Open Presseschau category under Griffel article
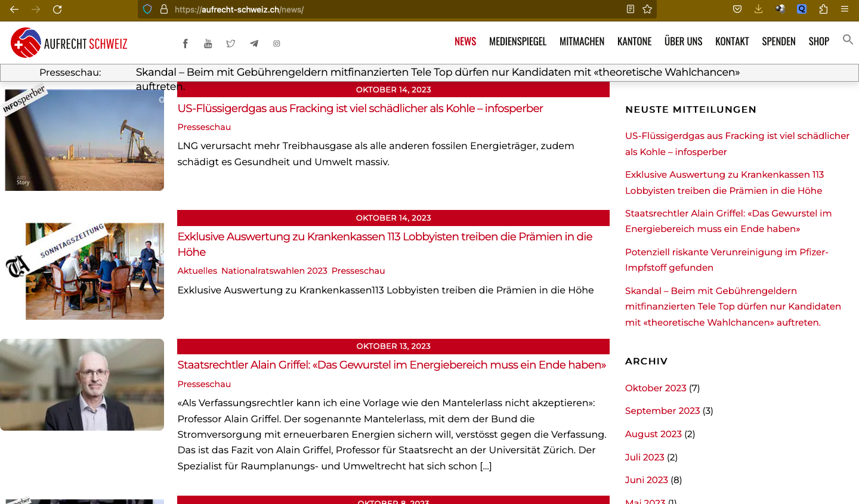 204,384
